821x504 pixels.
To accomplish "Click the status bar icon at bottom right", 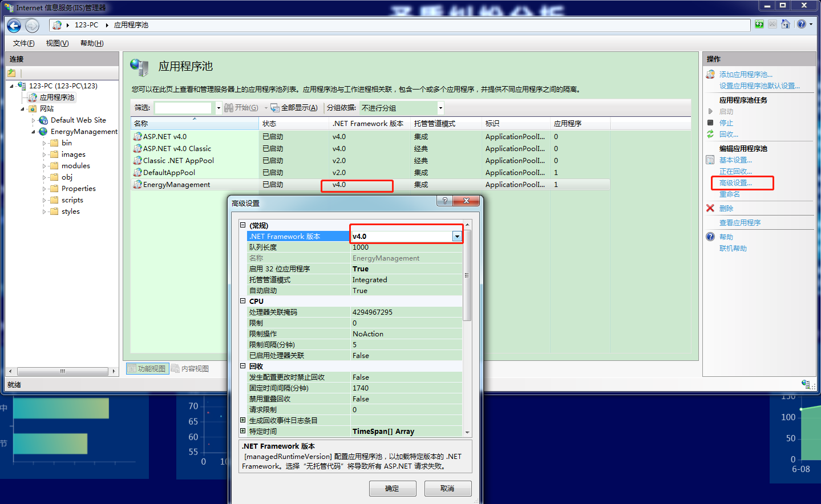I will (806, 384).
